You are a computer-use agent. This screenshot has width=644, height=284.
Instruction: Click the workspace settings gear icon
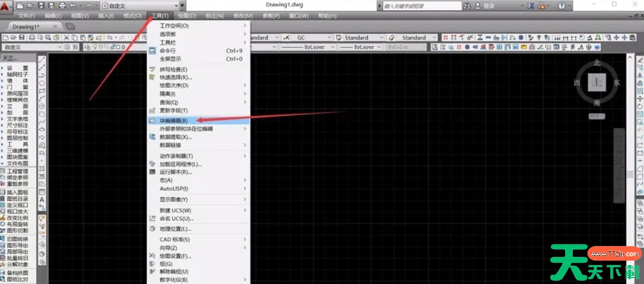click(67, 47)
